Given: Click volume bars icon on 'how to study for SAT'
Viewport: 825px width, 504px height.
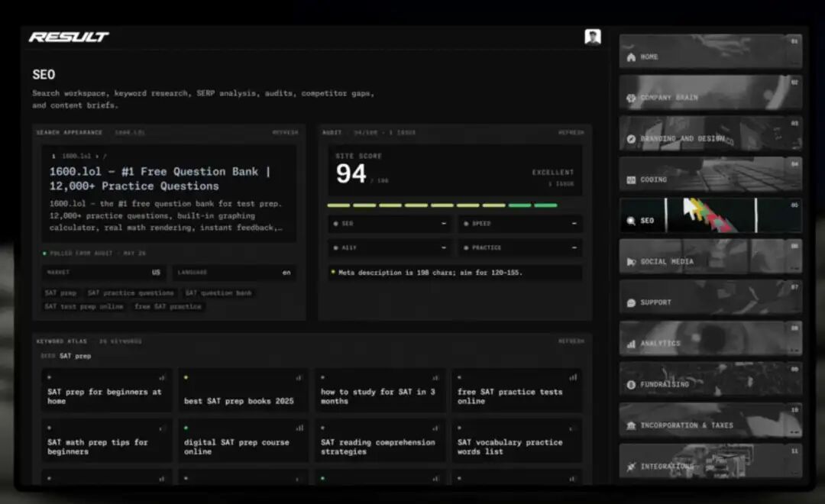Looking at the screenshot, I should coord(435,377).
